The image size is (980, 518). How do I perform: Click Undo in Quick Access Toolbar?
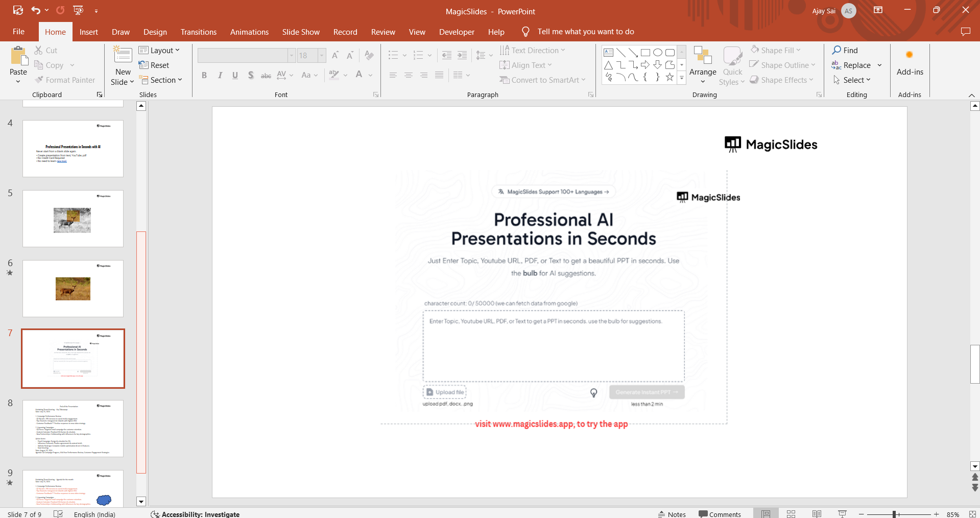35,10
